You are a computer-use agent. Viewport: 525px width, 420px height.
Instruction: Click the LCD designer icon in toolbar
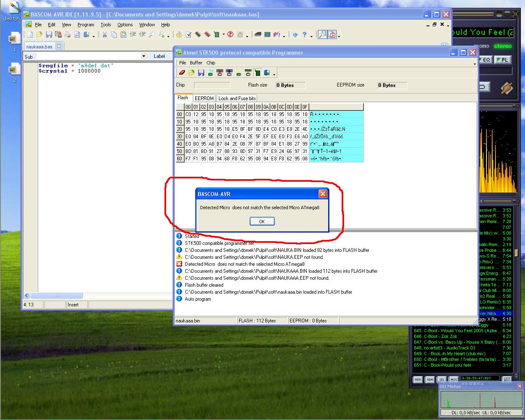[x=267, y=35]
